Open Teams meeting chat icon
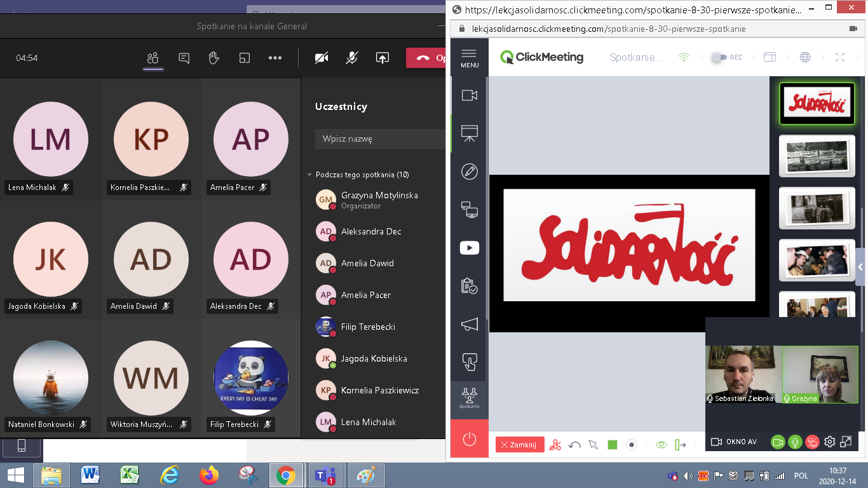 click(184, 58)
